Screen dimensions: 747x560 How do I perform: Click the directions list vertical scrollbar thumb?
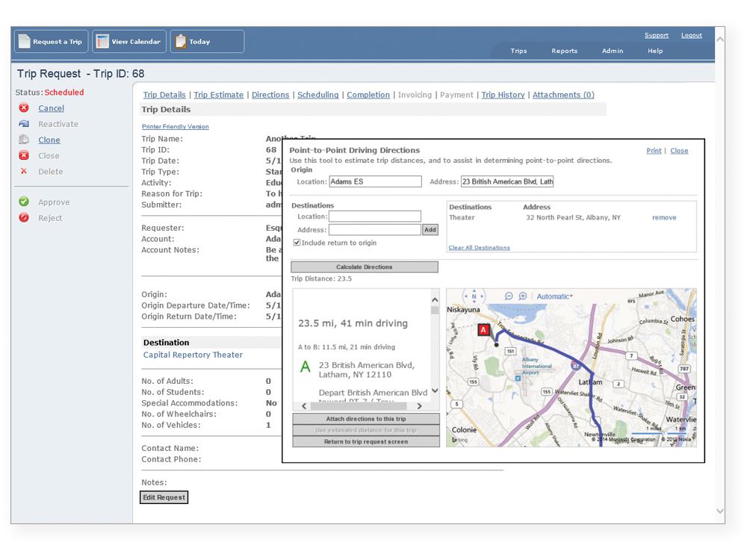(435, 310)
